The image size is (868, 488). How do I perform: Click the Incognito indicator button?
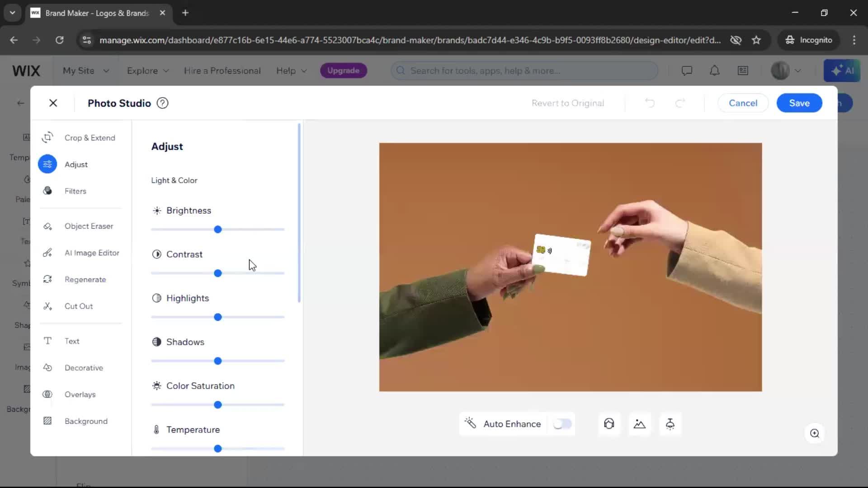coord(809,40)
